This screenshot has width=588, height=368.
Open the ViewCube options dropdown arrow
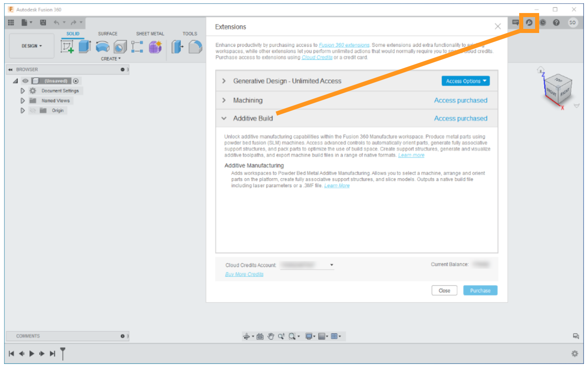pyautogui.click(x=577, y=106)
